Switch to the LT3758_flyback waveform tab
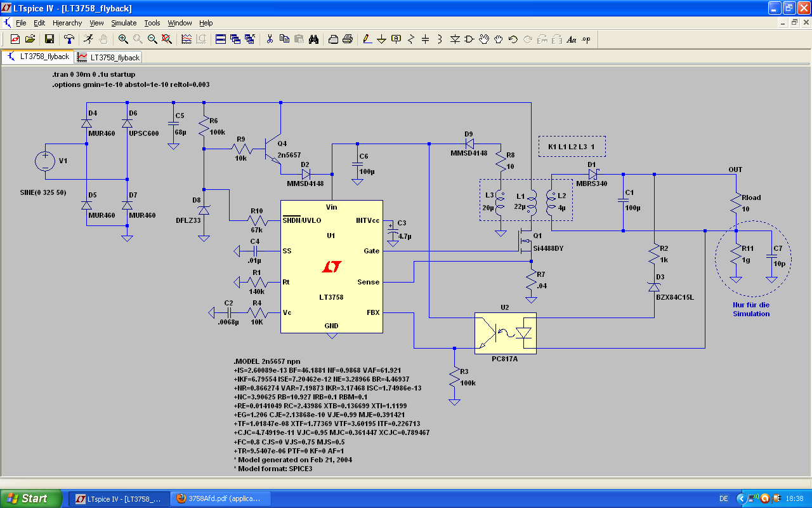The image size is (812, 508). [x=108, y=57]
